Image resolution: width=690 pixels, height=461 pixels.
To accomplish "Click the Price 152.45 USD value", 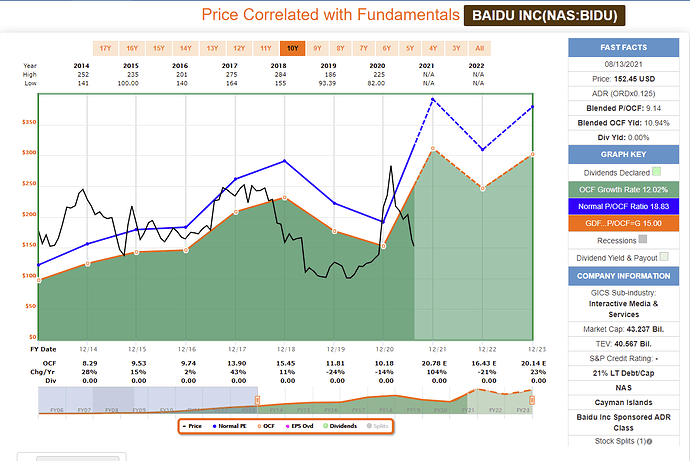I will coord(634,79).
